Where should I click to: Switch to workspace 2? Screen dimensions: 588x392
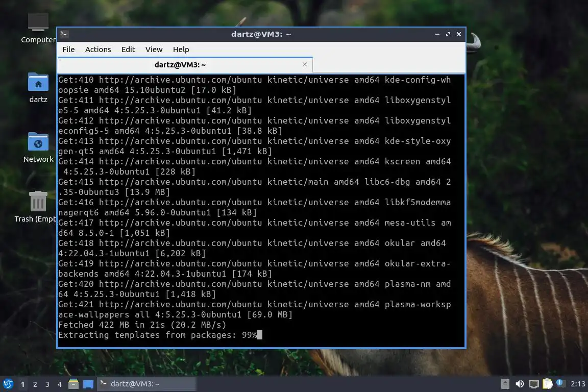[x=35, y=384]
